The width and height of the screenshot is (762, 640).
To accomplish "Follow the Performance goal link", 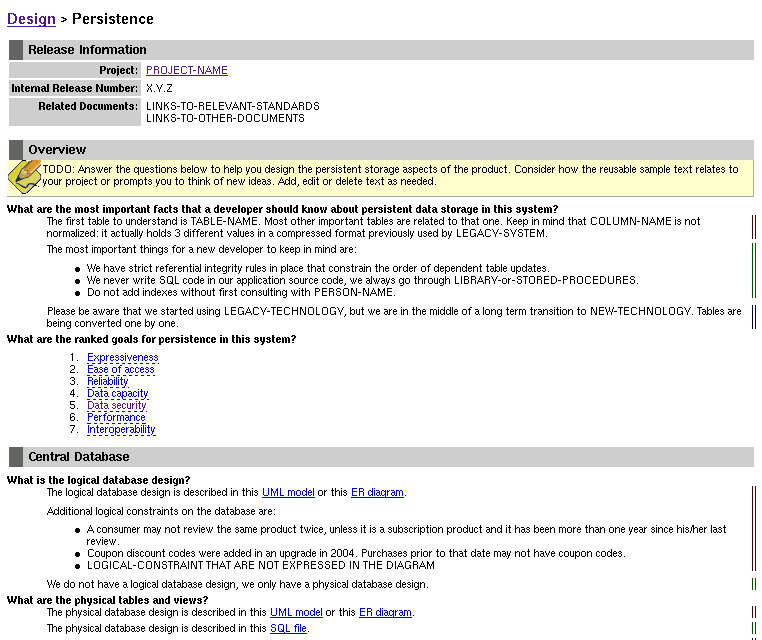I will (x=116, y=417).
